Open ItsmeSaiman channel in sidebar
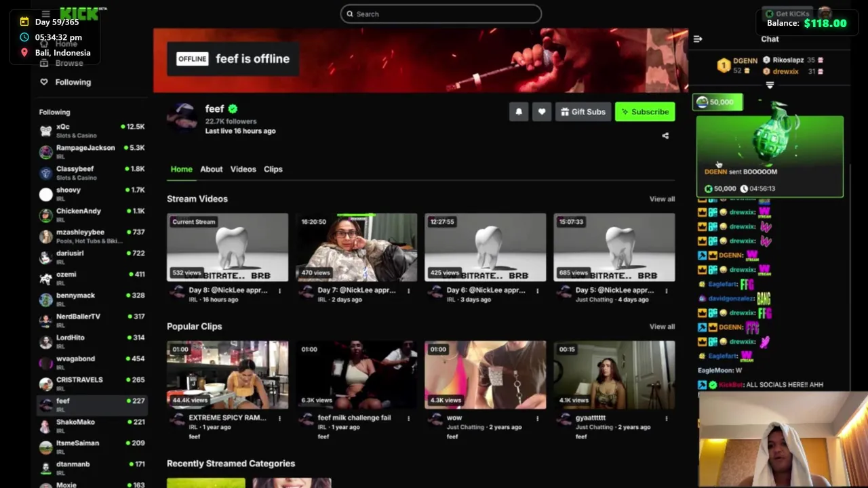 [92, 447]
